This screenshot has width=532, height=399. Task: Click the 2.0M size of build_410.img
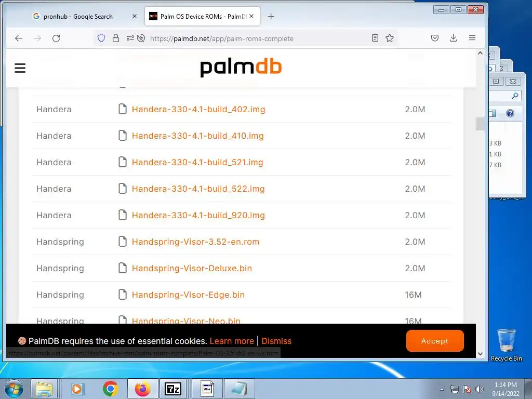(x=415, y=136)
